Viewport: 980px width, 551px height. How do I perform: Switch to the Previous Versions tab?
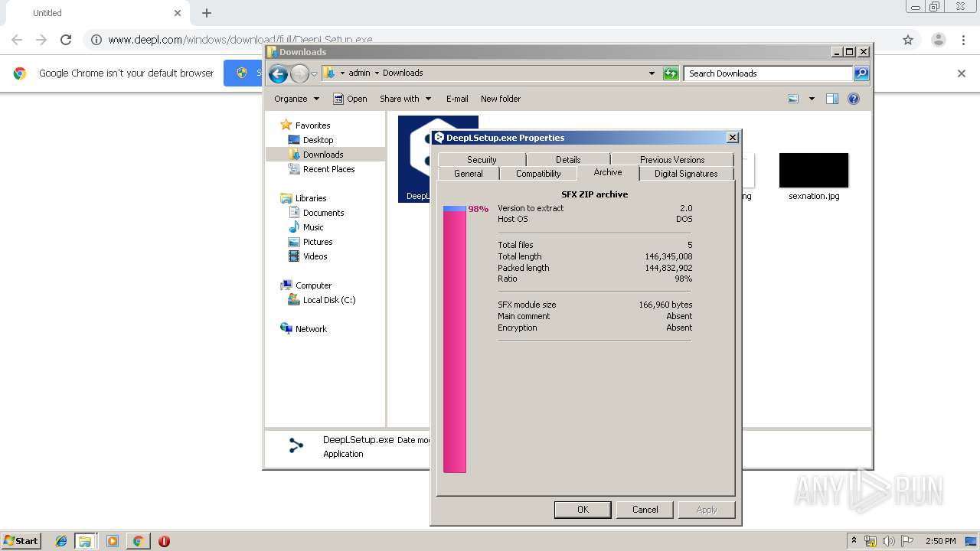click(x=672, y=159)
